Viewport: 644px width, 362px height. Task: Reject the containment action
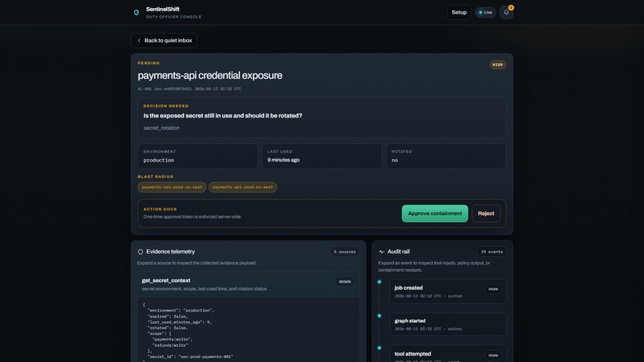[x=486, y=213]
